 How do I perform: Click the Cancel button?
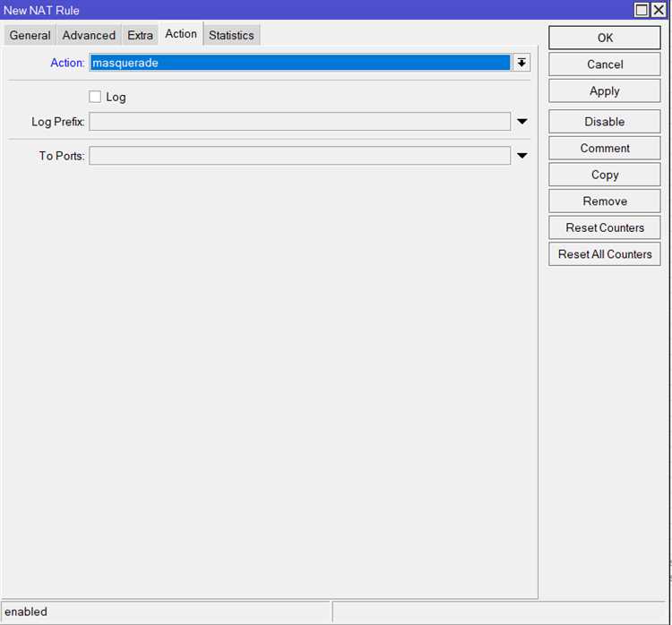point(604,64)
